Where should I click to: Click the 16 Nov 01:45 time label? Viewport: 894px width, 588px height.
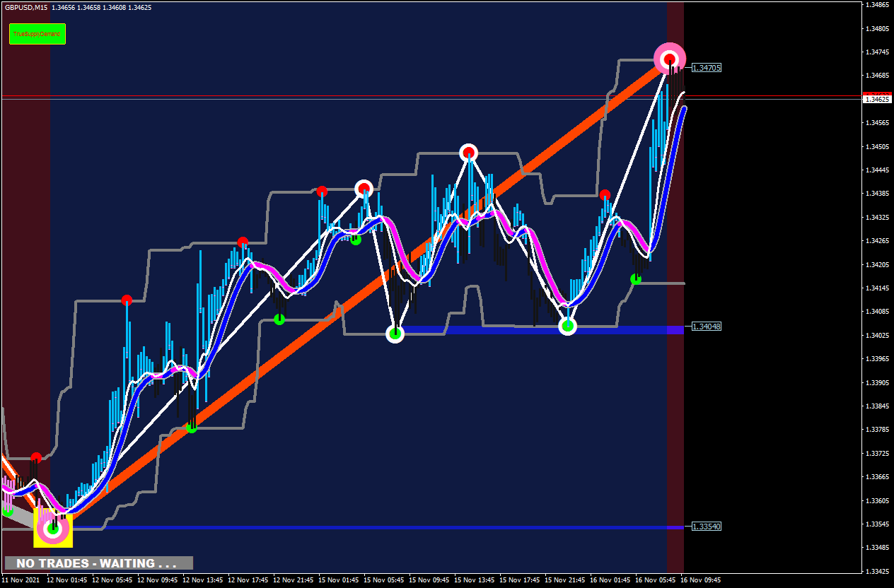click(x=610, y=580)
